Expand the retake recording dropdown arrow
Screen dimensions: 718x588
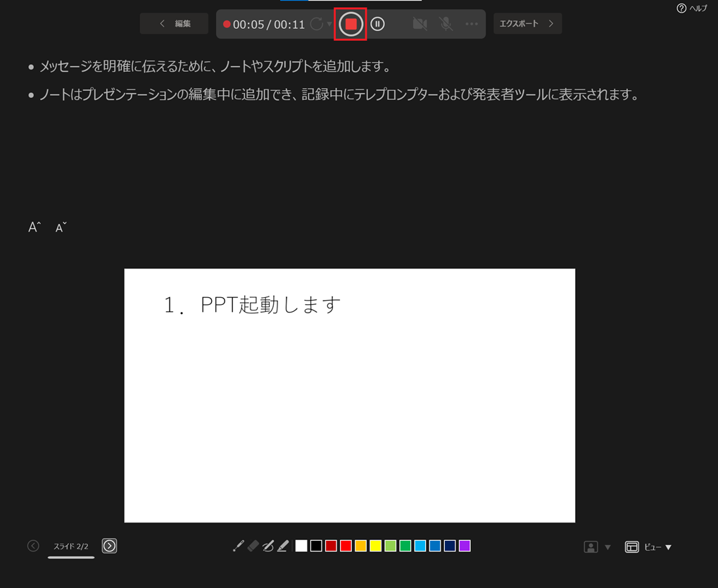click(x=329, y=25)
